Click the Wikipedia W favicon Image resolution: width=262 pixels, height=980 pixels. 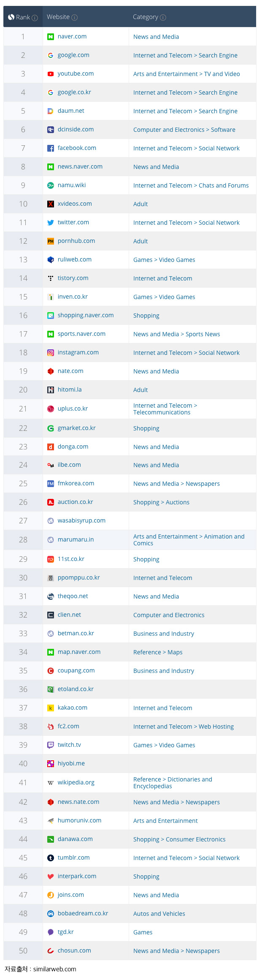coord(51,783)
